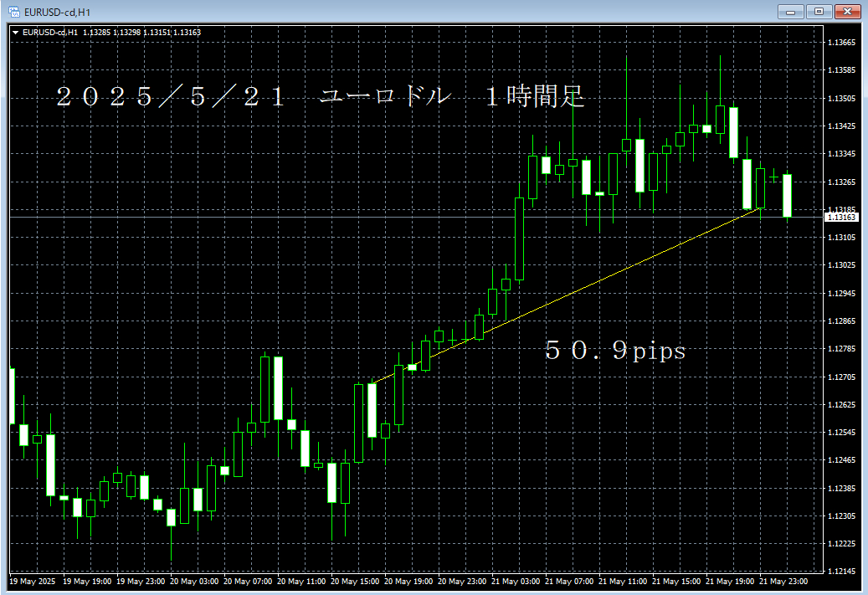Click the '20 May 23:00' time axis label
The image size is (868, 595).
pos(462,581)
